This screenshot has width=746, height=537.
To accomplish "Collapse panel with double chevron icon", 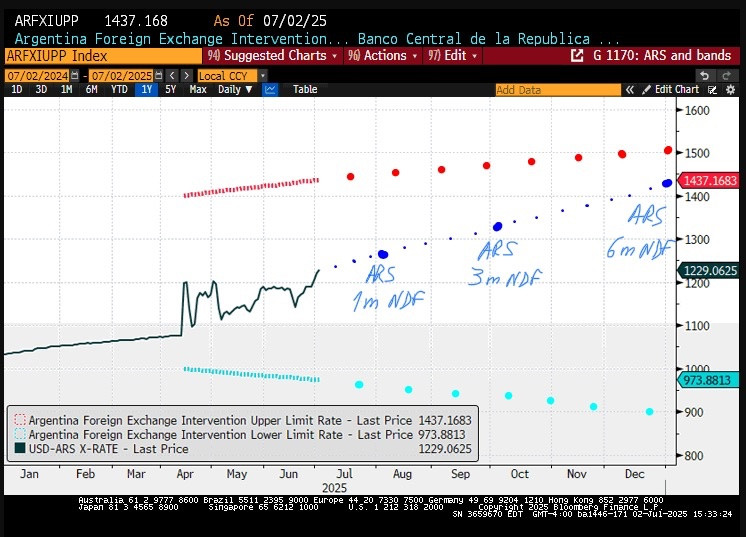I will (x=629, y=89).
